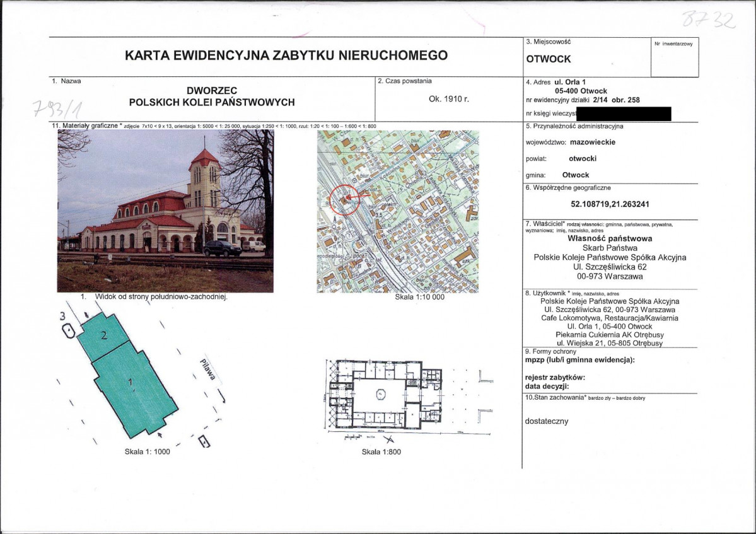
Task: Click 'Własność państwowa' text
Action: click(x=610, y=238)
